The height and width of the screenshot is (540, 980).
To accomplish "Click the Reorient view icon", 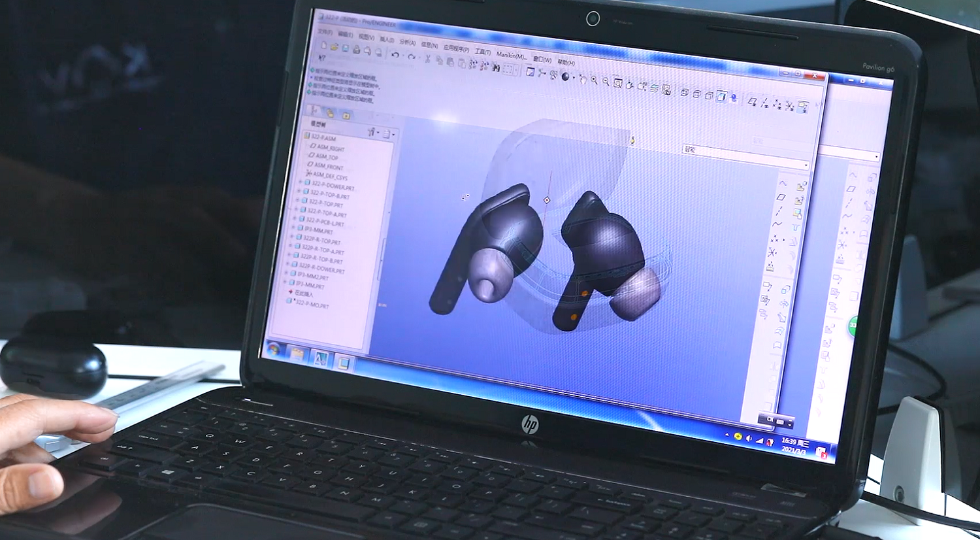I will coord(629,85).
